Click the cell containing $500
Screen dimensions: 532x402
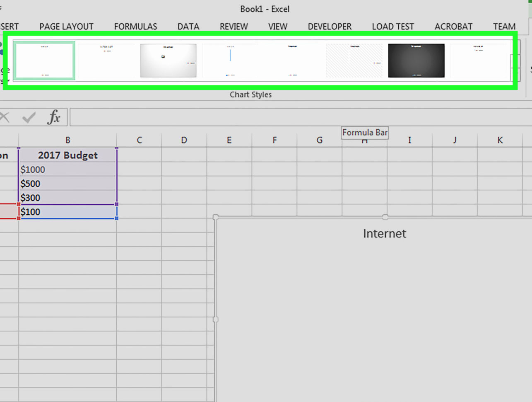(67, 184)
